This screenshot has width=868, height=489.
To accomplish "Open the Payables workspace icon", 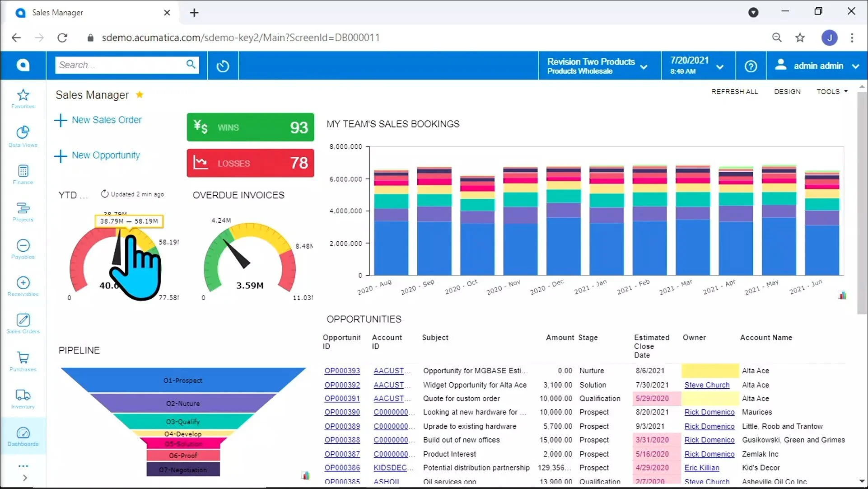I will [23, 249].
